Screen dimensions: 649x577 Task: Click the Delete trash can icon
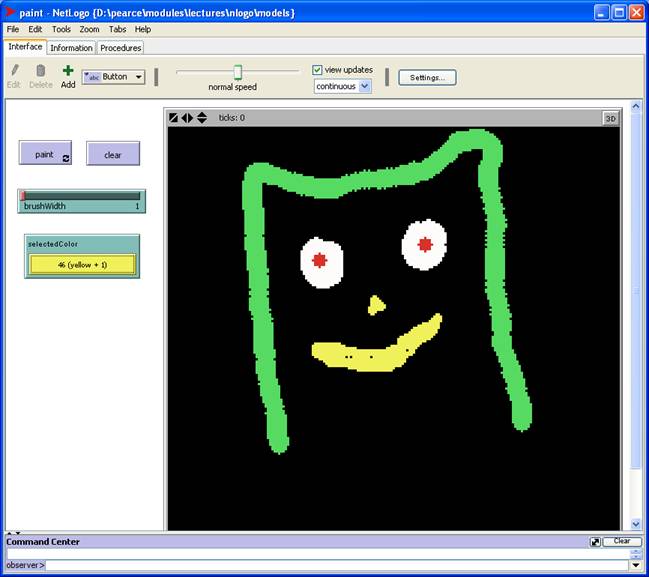click(x=41, y=71)
